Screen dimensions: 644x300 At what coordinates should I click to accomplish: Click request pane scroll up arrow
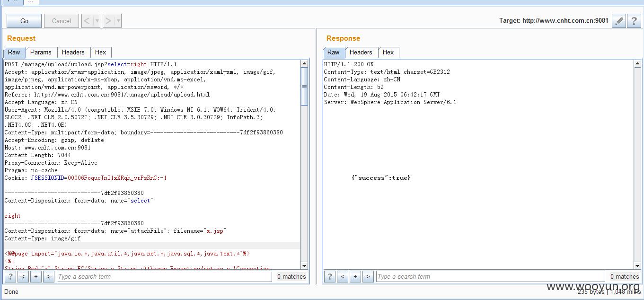[304, 64]
